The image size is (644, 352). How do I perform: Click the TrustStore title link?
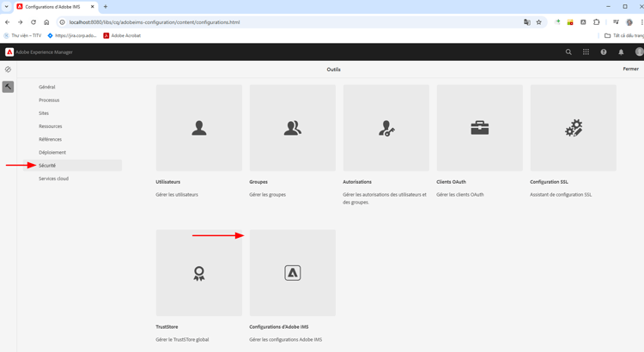coord(167,327)
